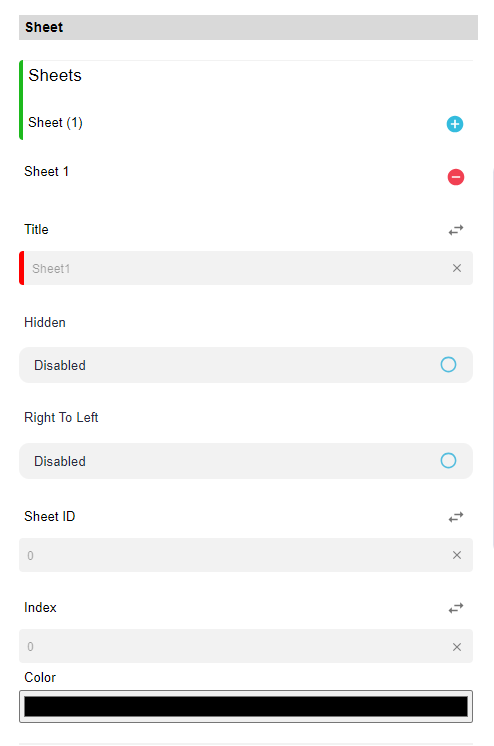Clear the Title input with the X icon
Screen dimensions: 494x746
click(457, 268)
